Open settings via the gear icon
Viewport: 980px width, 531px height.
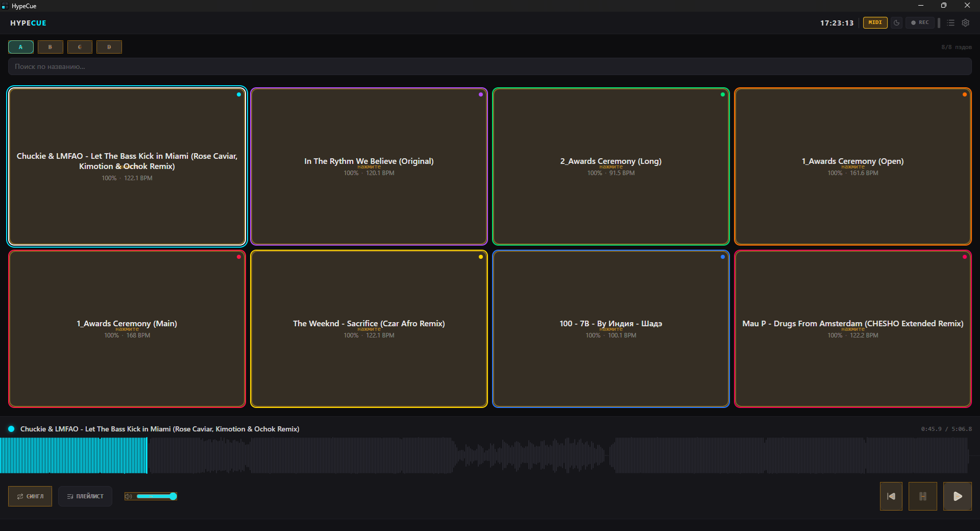coord(965,22)
